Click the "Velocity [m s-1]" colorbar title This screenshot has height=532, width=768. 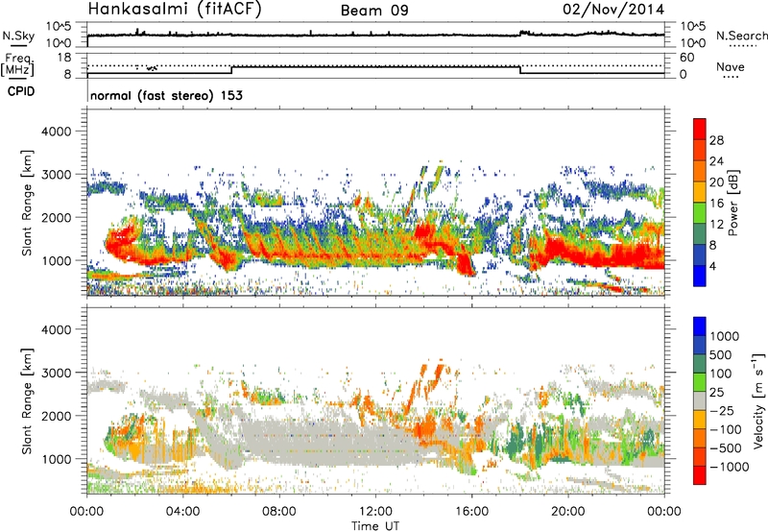(x=758, y=400)
